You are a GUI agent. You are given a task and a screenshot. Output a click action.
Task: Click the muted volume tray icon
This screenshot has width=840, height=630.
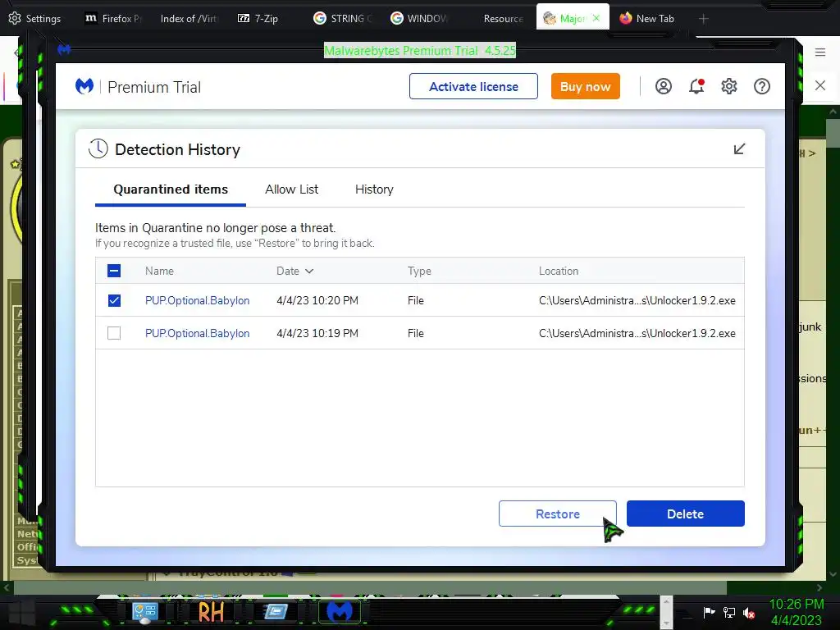(x=749, y=613)
